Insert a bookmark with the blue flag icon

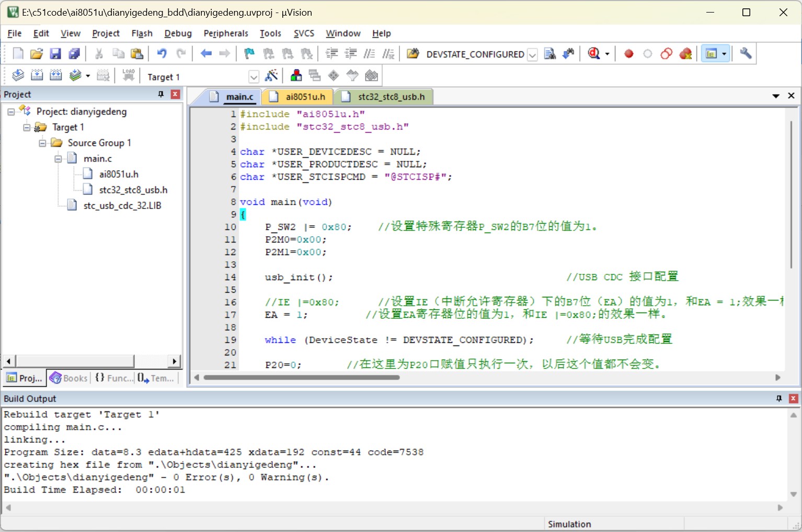pyautogui.click(x=249, y=53)
